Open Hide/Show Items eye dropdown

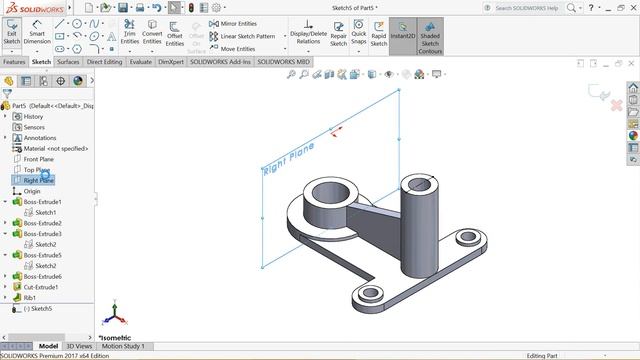[389, 74]
